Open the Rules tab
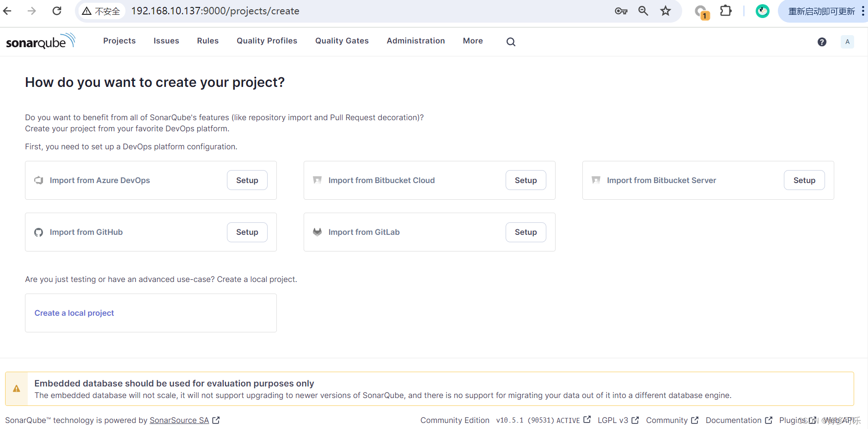 pos(208,41)
